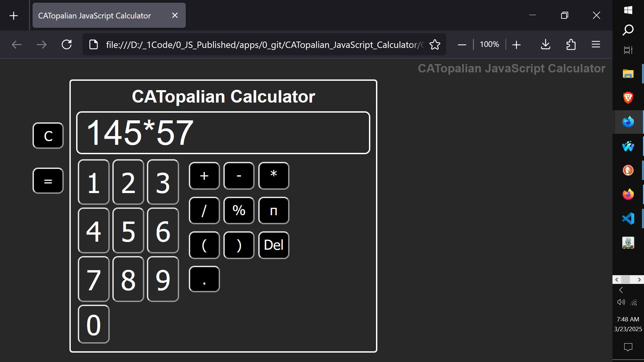
Task: Click the Del key
Action: tap(274, 245)
